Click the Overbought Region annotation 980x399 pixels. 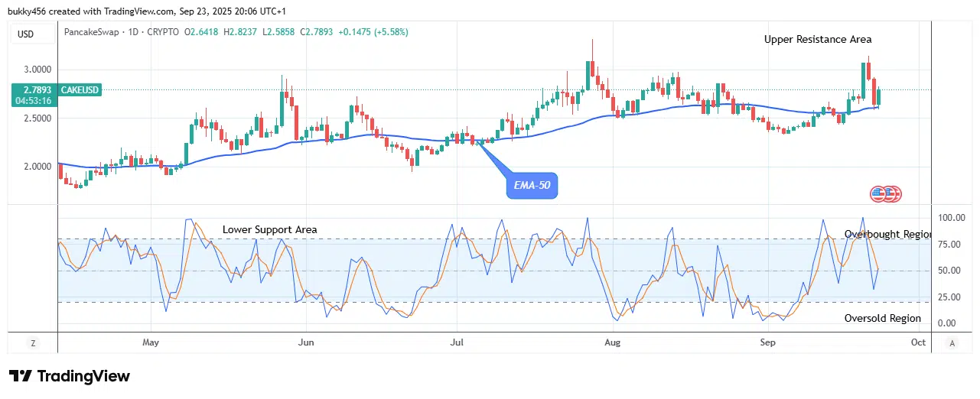pos(888,234)
